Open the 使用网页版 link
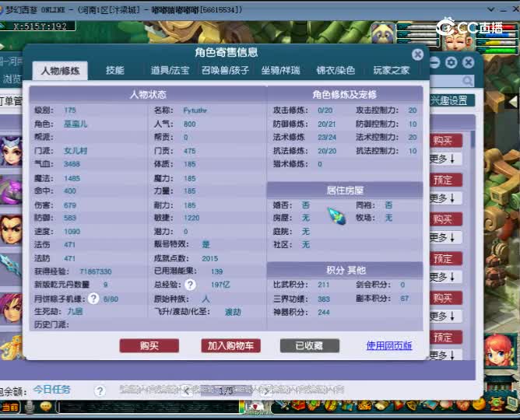Viewport: 520px width, 420px height. point(389,345)
